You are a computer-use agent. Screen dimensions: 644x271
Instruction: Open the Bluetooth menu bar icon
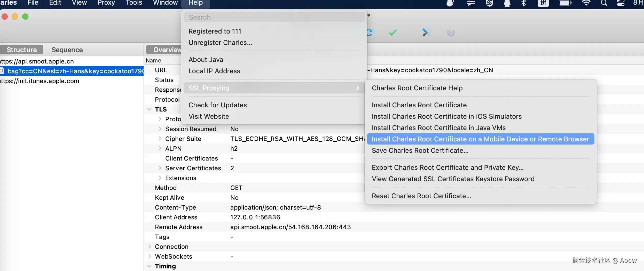(x=523, y=3)
